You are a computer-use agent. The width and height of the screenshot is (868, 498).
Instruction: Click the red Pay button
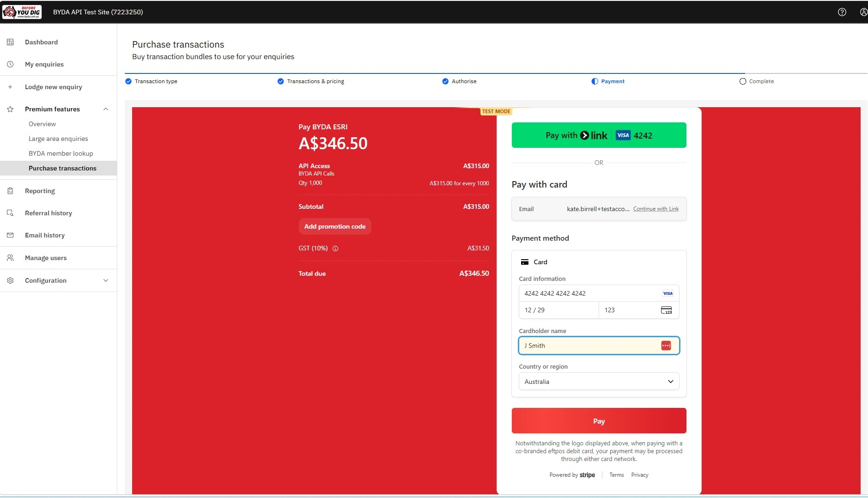(x=599, y=421)
